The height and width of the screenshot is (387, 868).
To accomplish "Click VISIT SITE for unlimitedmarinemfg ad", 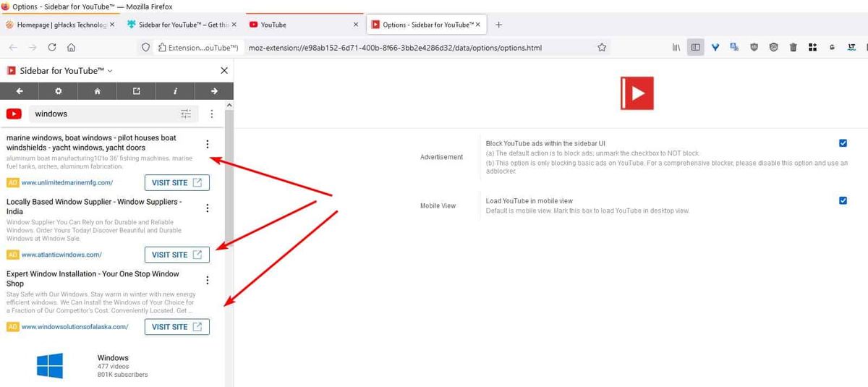I will (177, 182).
